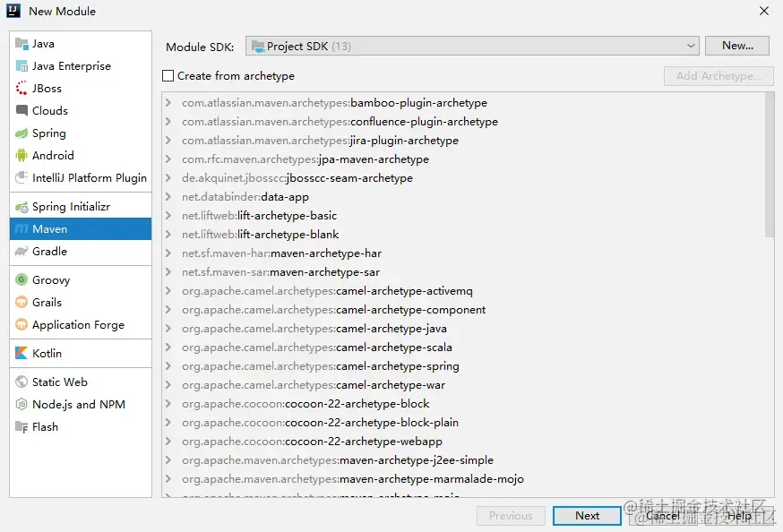Click the Application Forge icon
The width and height of the screenshot is (783, 532).
pyautogui.click(x=22, y=324)
